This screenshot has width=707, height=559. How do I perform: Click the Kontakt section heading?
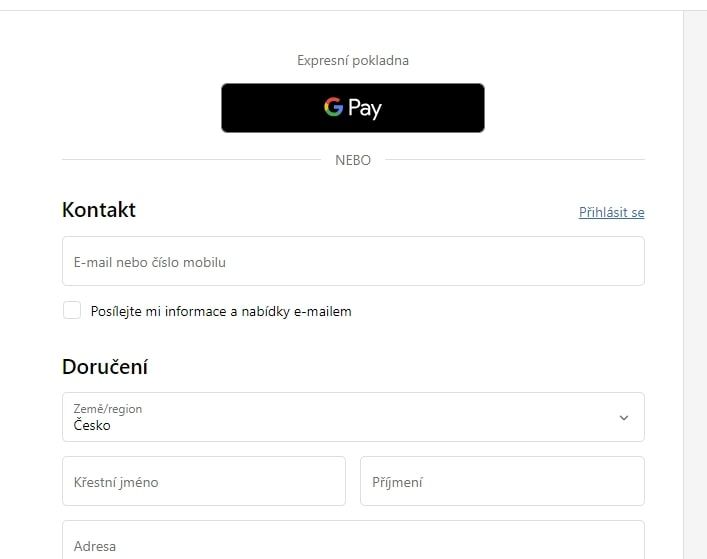tap(99, 210)
